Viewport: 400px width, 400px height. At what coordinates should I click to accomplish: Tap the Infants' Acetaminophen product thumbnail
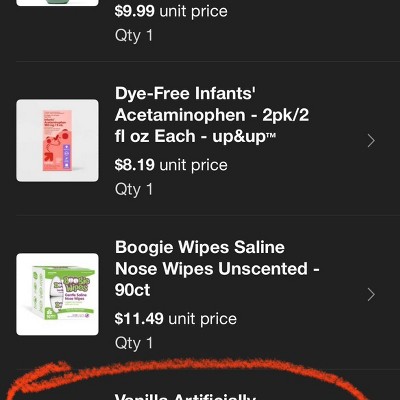pyautogui.click(x=57, y=140)
